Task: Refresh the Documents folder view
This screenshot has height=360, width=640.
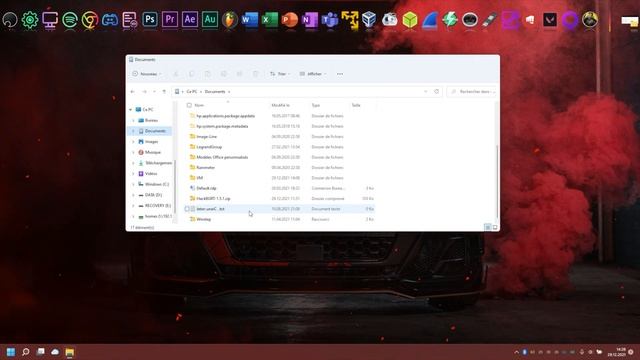Action: coord(437,91)
